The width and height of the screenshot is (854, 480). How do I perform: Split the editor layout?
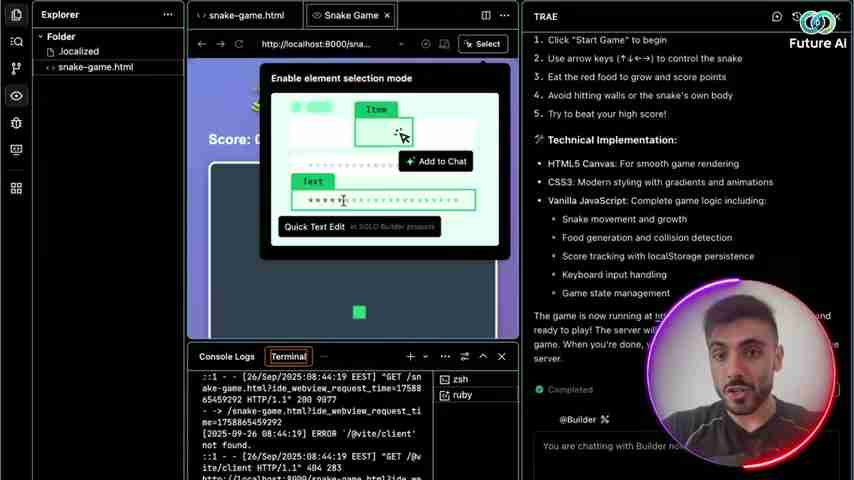(x=486, y=15)
